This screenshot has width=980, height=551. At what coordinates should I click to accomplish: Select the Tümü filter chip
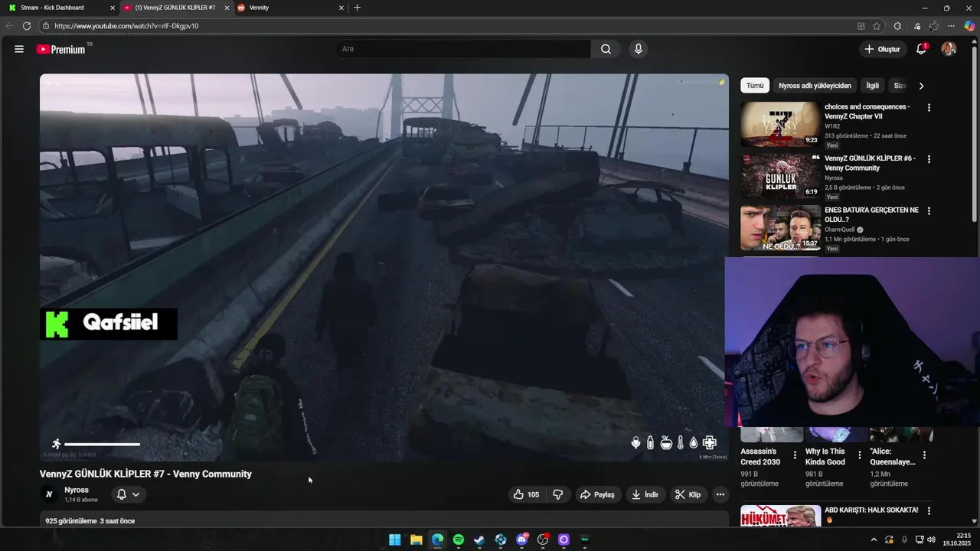click(755, 86)
